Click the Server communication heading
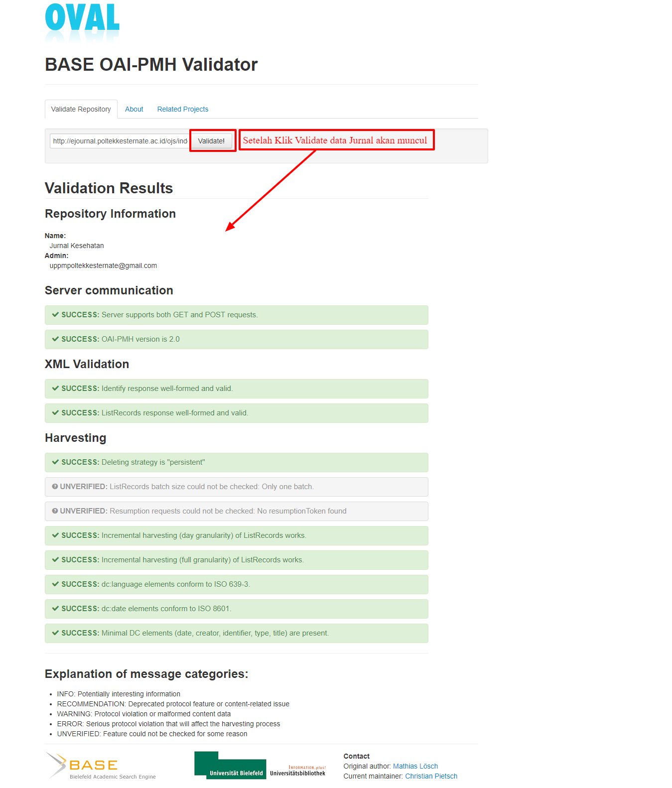 click(x=109, y=290)
